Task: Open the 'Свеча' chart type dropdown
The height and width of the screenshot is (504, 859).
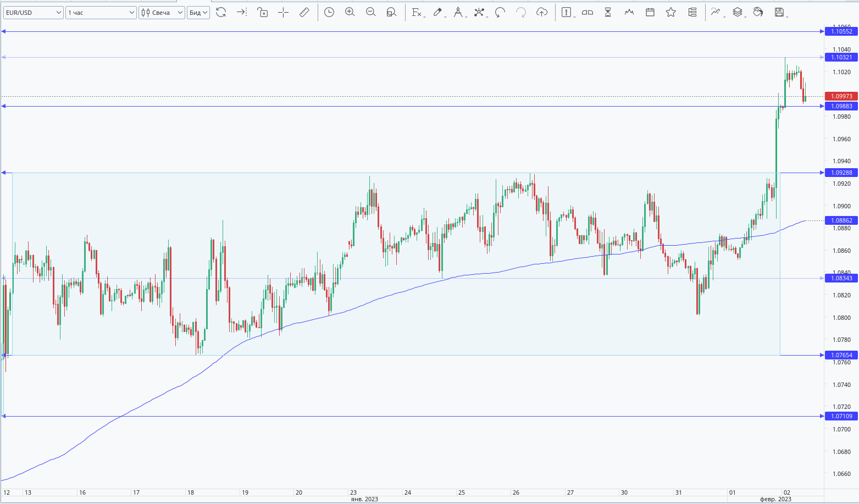Action: pos(162,13)
